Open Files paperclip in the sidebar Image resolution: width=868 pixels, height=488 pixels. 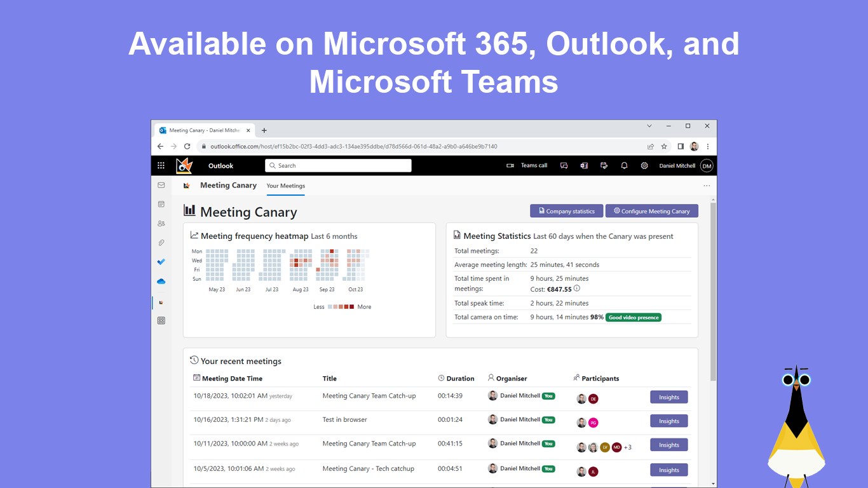click(x=161, y=243)
